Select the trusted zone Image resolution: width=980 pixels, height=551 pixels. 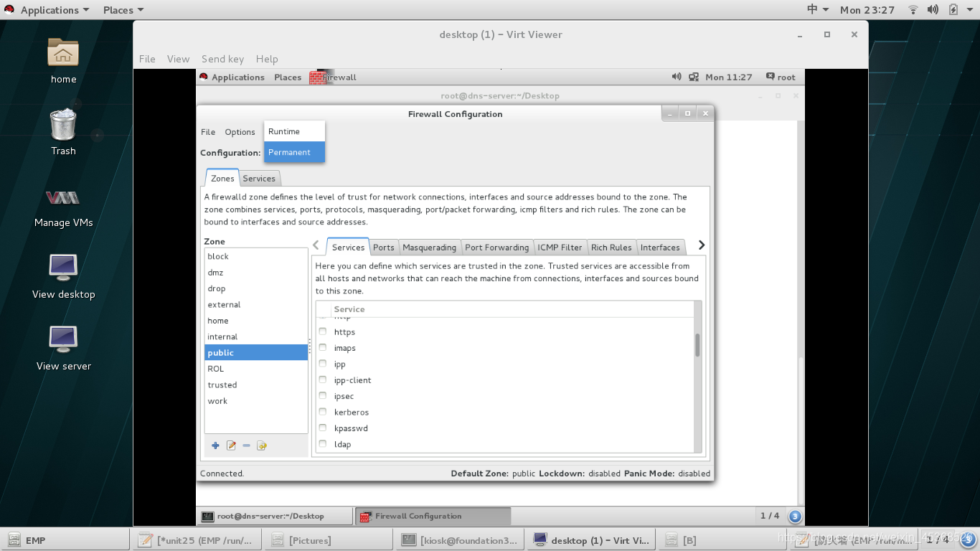pyautogui.click(x=256, y=385)
